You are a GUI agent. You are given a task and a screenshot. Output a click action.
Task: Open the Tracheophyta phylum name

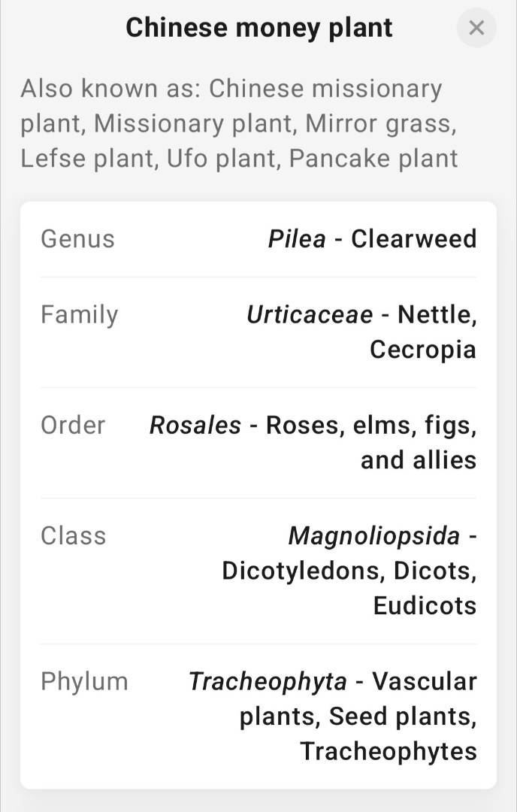pos(268,681)
